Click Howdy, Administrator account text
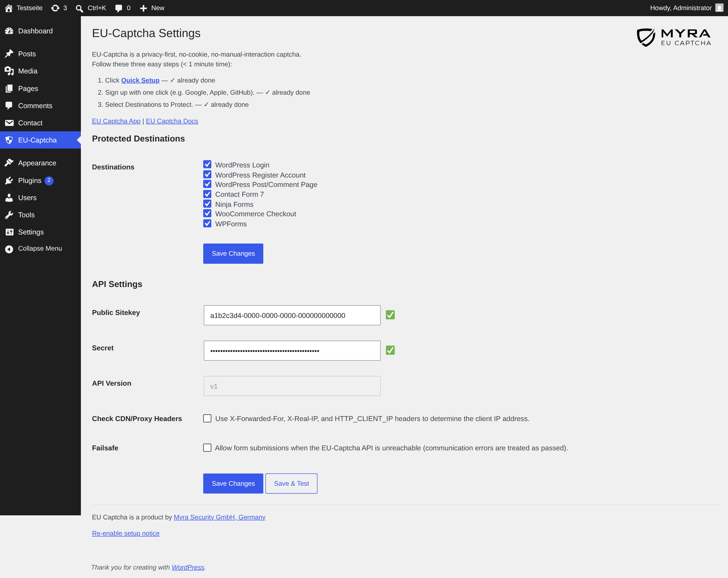This screenshot has height=578, width=728. tap(681, 8)
